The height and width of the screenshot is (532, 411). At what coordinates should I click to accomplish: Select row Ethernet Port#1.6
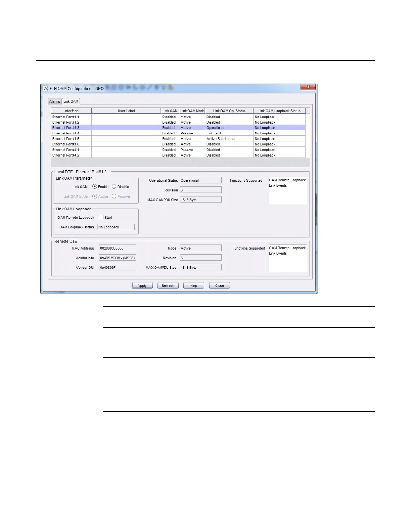tap(178, 144)
